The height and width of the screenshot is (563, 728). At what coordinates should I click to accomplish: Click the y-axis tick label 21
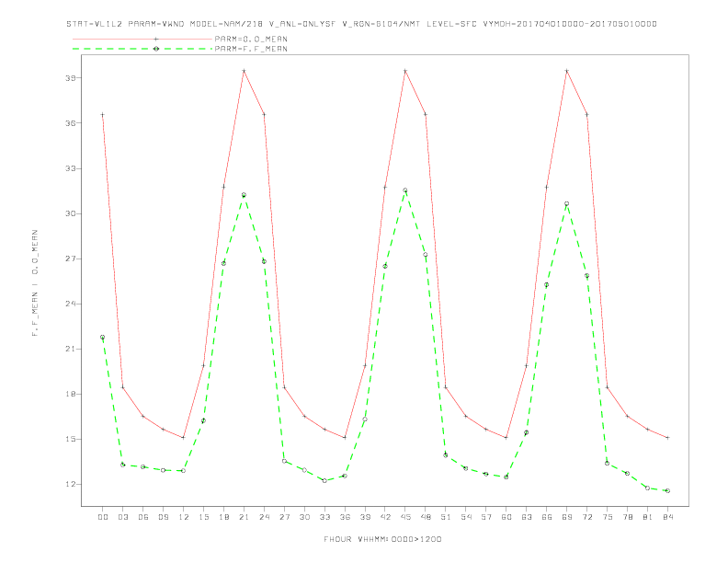(71, 349)
